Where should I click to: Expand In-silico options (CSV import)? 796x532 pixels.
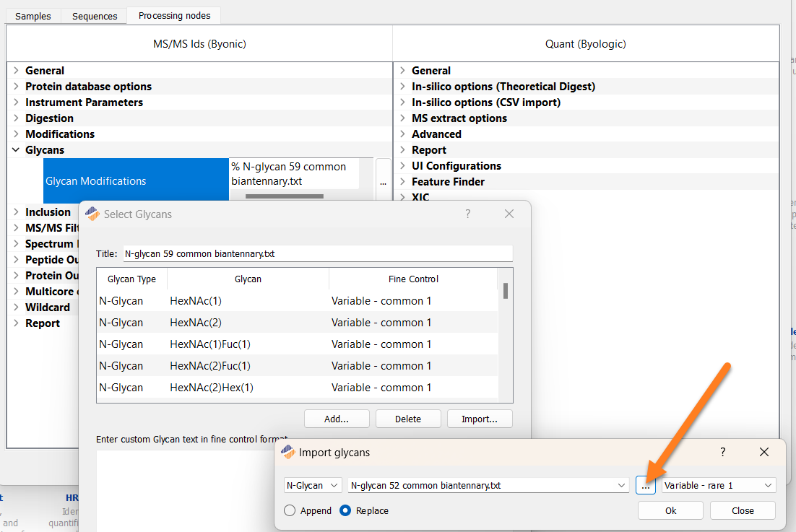click(x=402, y=102)
